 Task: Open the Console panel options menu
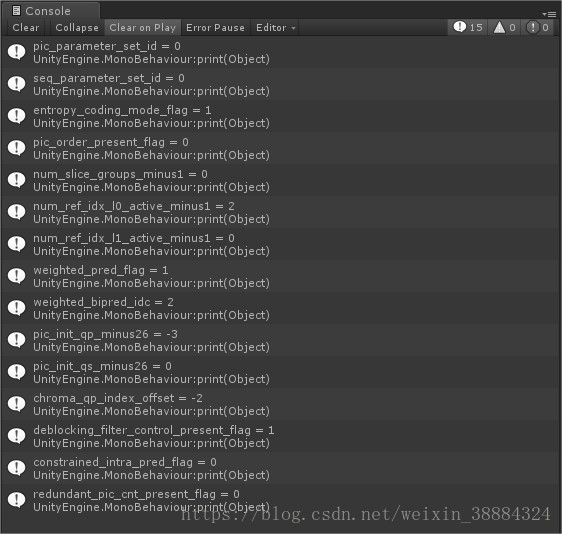(549, 14)
